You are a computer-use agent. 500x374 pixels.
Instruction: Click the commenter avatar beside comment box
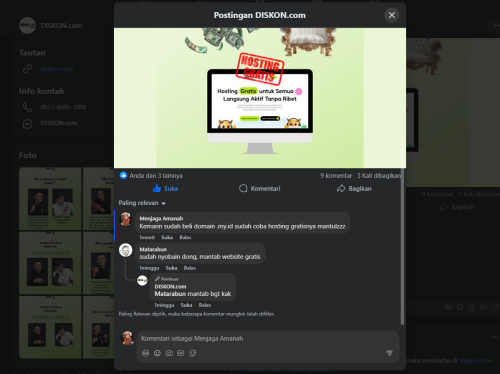(127, 338)
